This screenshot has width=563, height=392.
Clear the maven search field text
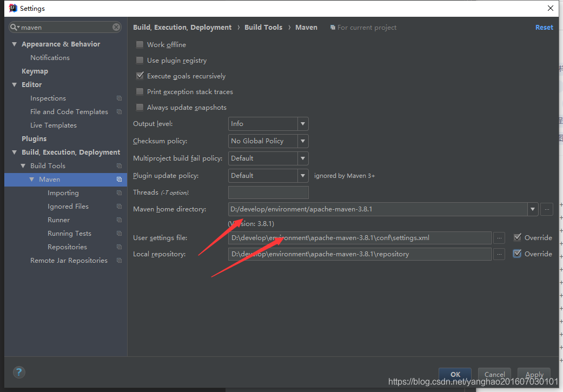(x=116, y=27)
